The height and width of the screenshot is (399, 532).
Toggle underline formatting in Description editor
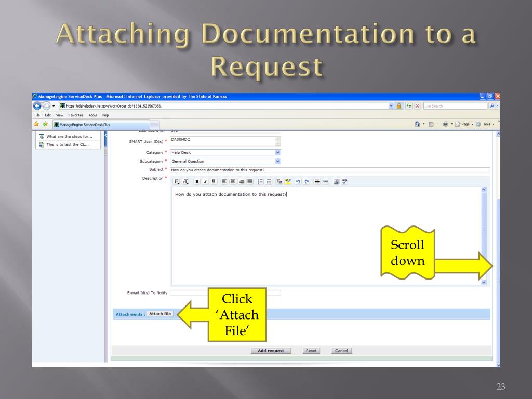(x=214, y=181)
